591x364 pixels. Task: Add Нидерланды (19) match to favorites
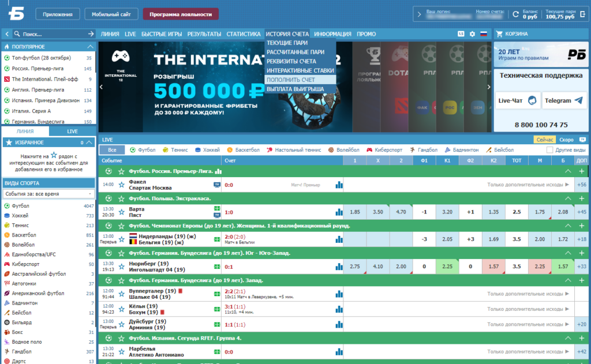pos(121,239)
